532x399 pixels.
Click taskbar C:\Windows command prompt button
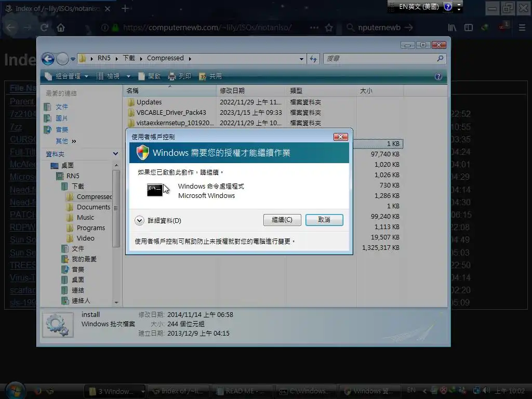click(305, 391)
